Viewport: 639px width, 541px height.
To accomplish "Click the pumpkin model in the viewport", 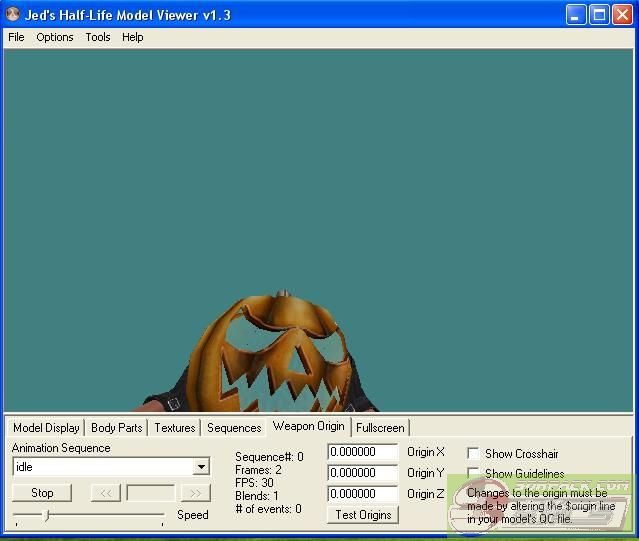I will pos(269,354).
